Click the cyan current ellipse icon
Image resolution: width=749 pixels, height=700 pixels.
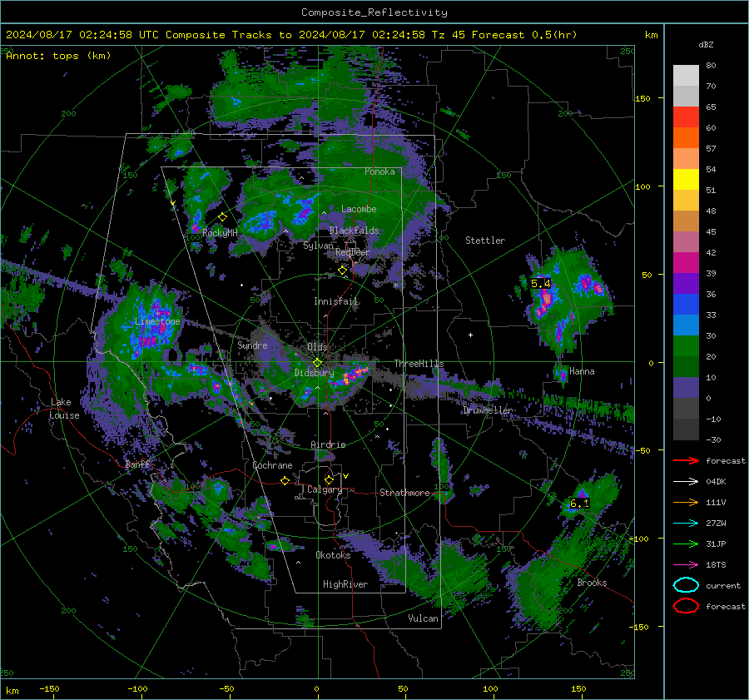686,585
